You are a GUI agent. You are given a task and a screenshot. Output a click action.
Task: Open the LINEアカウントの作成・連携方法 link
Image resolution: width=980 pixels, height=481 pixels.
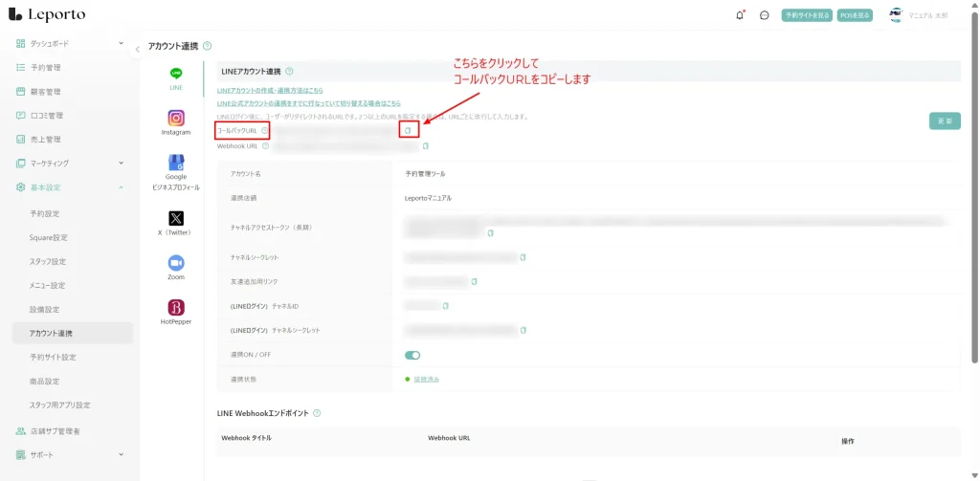270,90
